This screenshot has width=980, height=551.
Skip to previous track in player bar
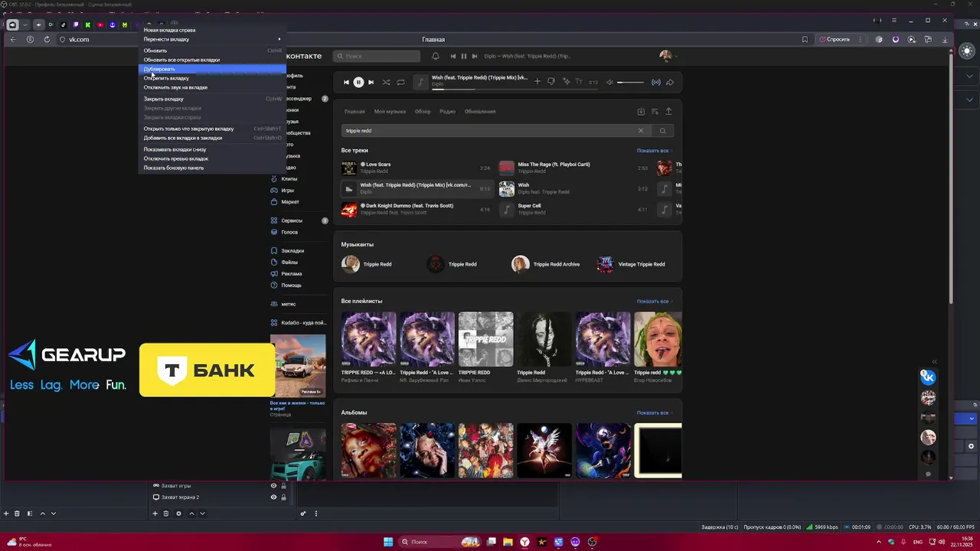[x=346, y=82]
